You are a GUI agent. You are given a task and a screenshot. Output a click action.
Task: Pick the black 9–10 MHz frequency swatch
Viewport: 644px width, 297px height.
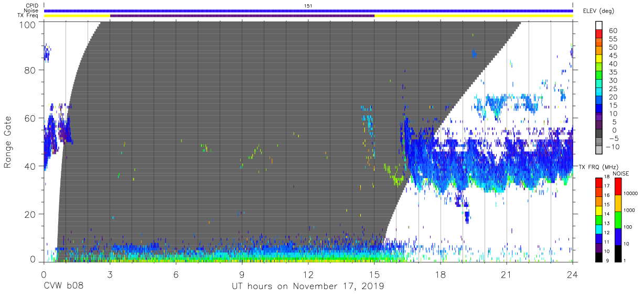coord(599,256)
